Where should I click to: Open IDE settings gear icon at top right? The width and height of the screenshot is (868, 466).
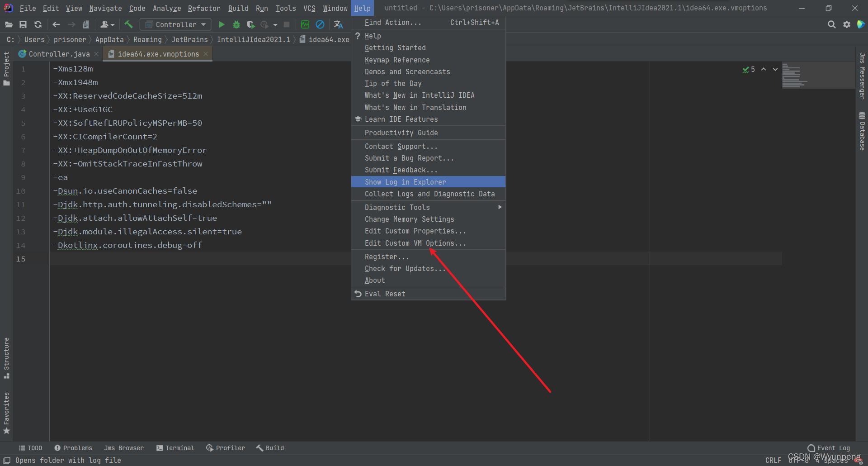(847, 24)
